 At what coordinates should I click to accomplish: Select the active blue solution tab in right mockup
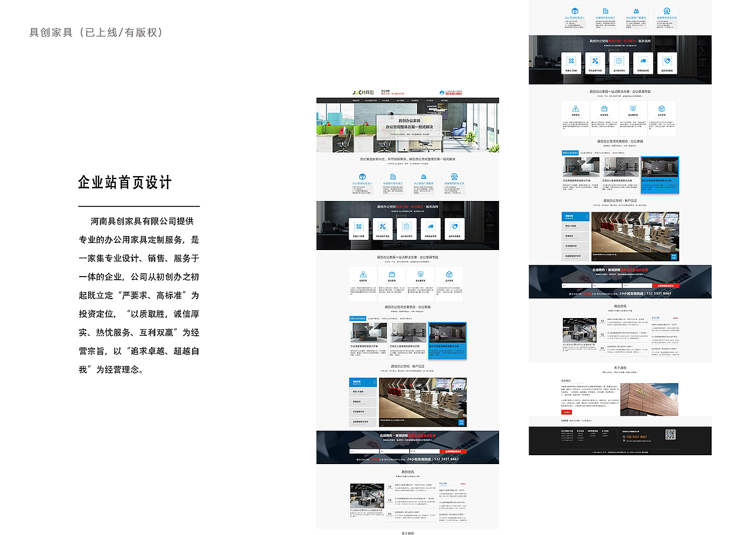pyautogui.click(x=570, y=153)
